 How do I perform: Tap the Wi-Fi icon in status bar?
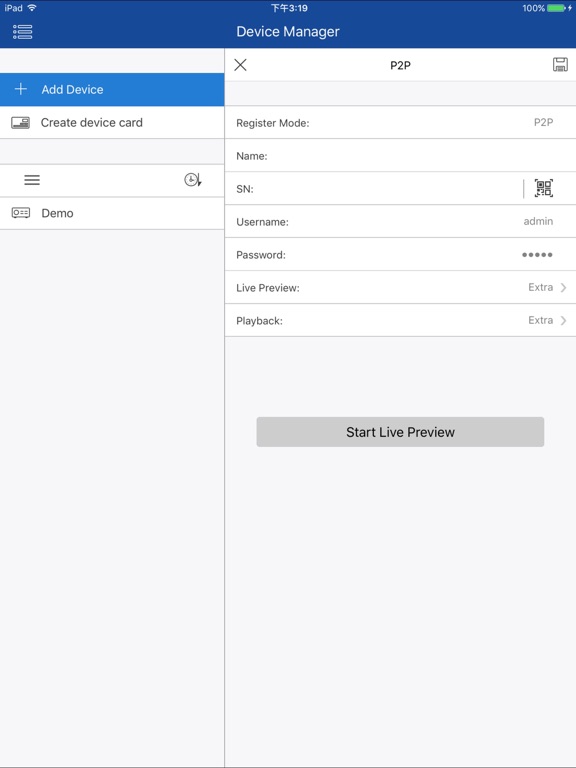click(x=32, y=8)
